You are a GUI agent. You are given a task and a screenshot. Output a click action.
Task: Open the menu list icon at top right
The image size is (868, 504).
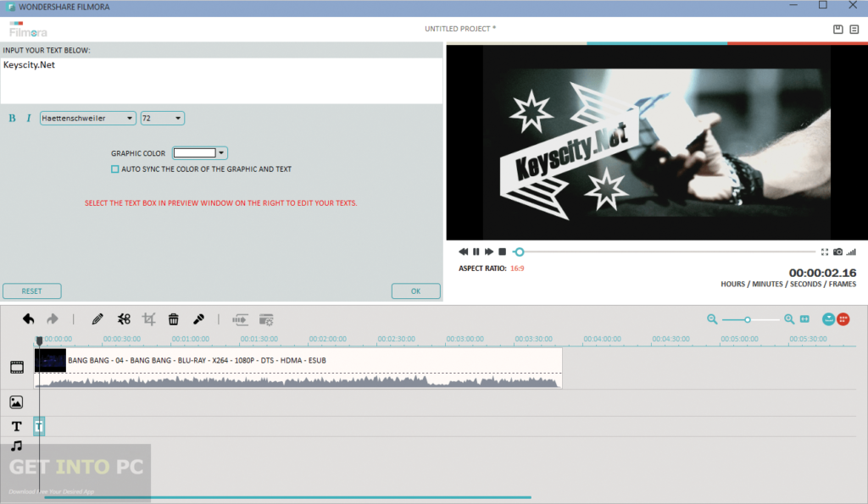click(x=854, y=30)
